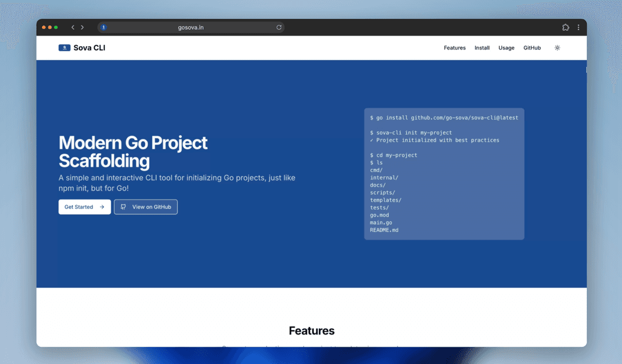The height and width of the screenshot is (364, 622).
Task: Click the go install command line
Action: click(x=444, y=117)
